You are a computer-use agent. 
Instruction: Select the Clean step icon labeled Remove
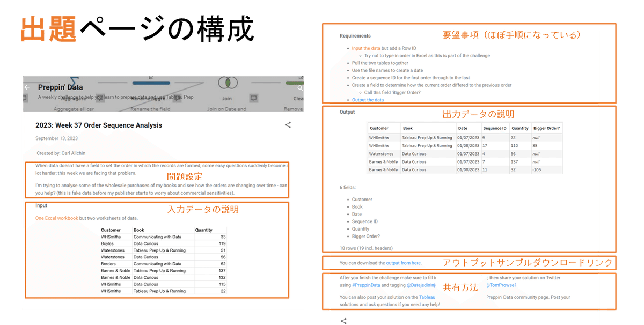point(295,82)
